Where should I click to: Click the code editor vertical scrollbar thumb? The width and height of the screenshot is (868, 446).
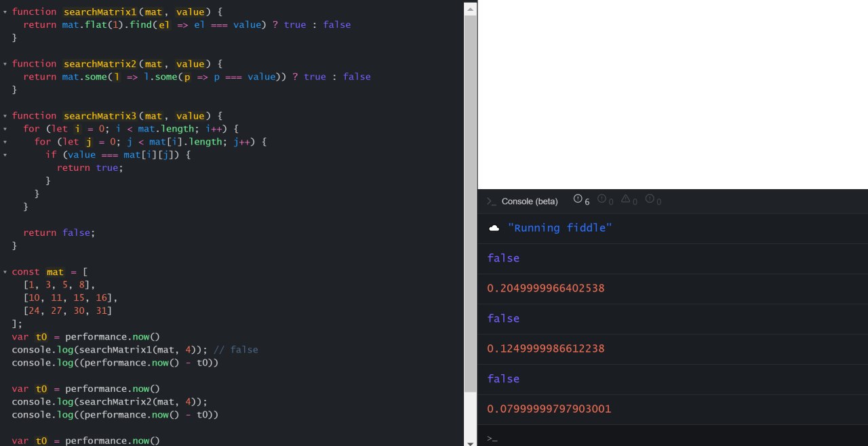471,203
